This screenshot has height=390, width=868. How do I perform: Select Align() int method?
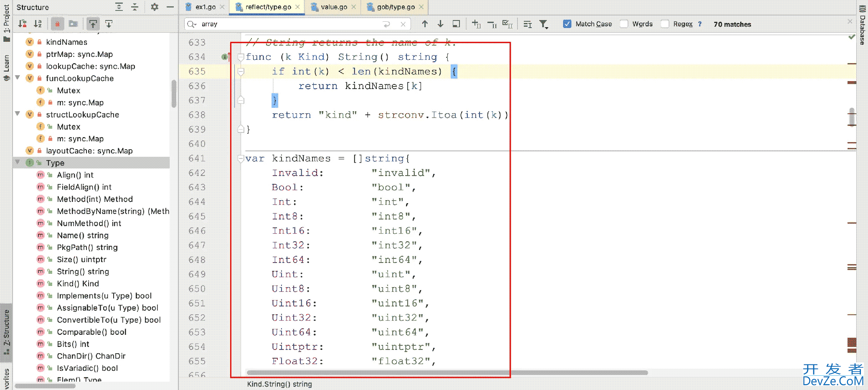point(75,175)
